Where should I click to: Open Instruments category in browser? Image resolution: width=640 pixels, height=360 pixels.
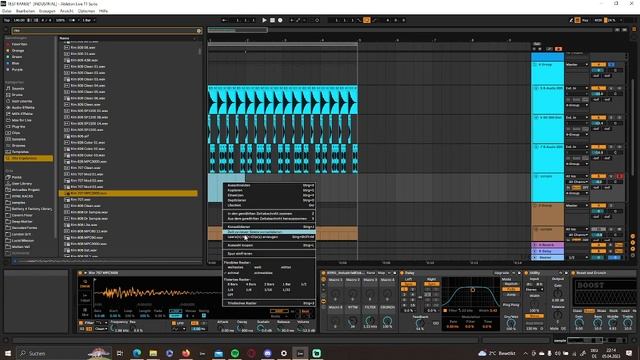coord(22,101)
